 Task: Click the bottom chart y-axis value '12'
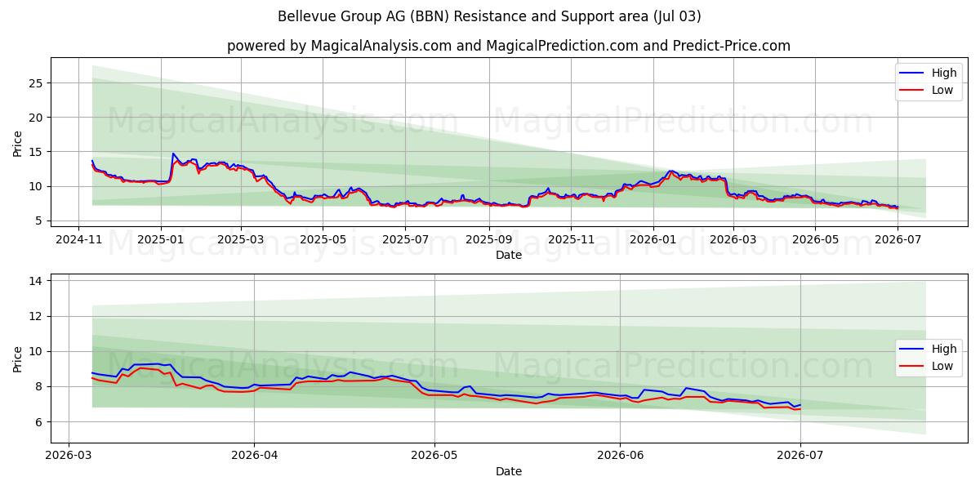click(36, 316)
